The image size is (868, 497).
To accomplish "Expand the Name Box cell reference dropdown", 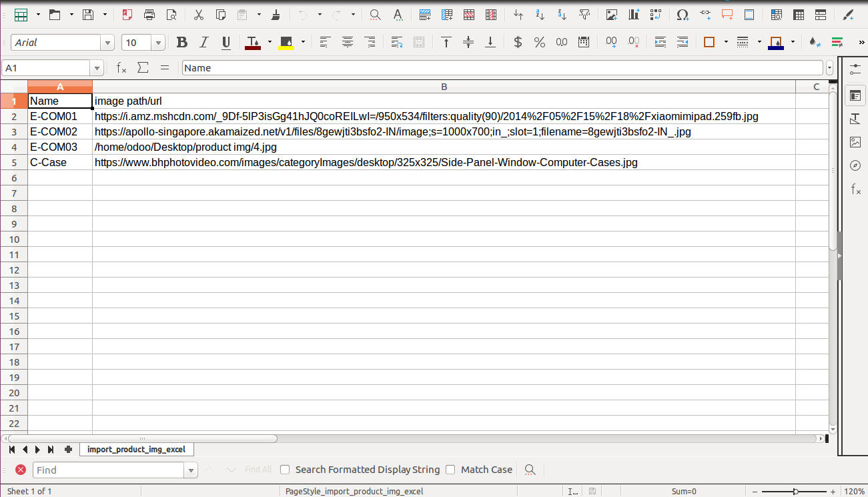I will [97, 68].
